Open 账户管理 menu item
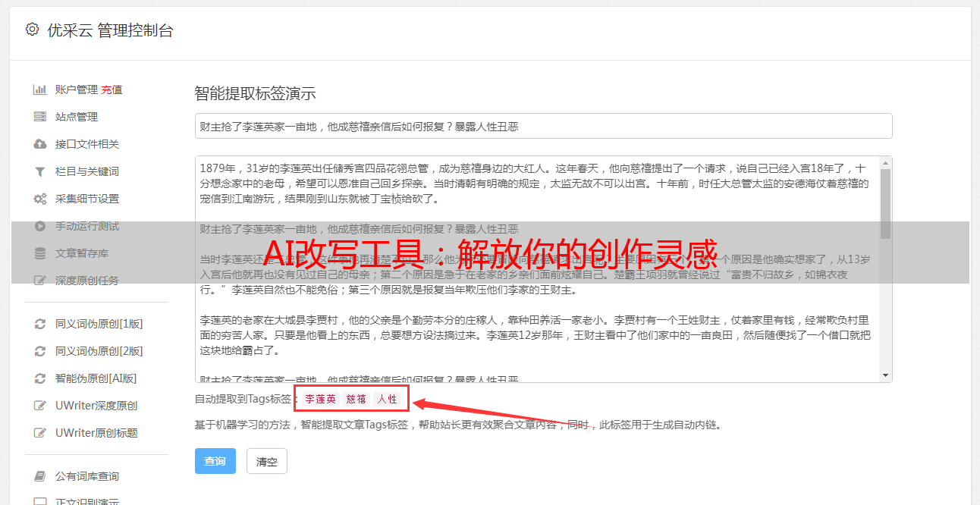980x505 pixels. pyautogui.click(x=76, y=89)
